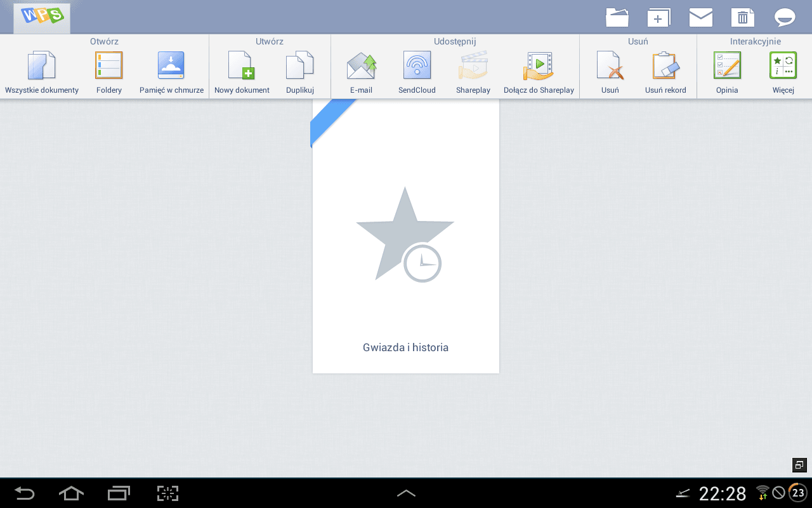The image size is (812, 508).
Task: Click the trash can icon in top bar
Action: [x=743, y=17]
